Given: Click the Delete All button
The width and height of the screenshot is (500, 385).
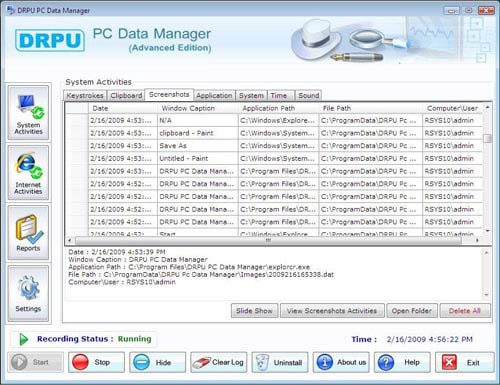Looking at the screenshot, I should point(465,311).
